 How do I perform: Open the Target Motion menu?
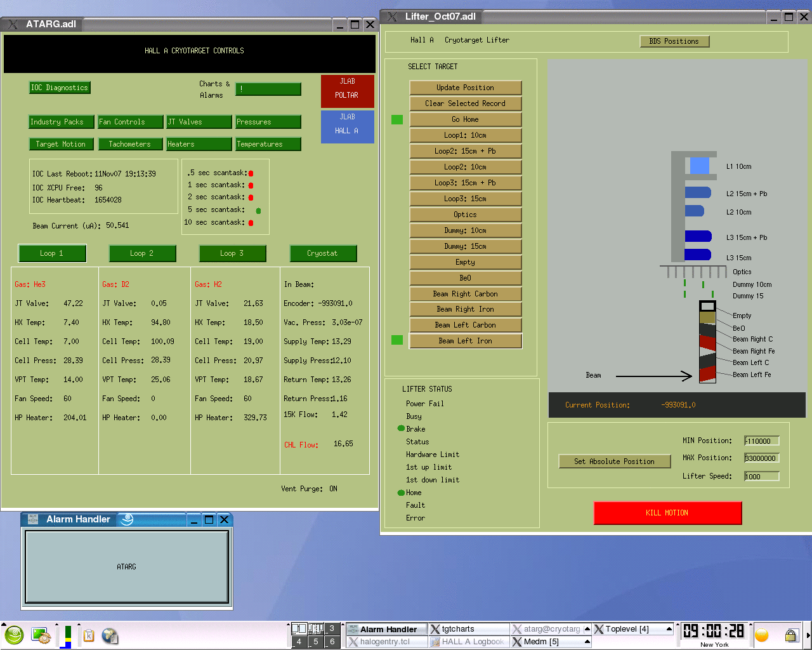(x=61, y=144)
